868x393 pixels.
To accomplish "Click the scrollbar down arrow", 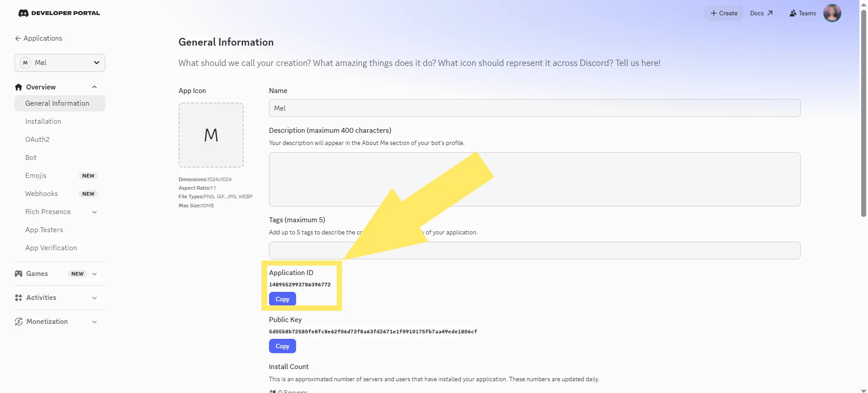I will point(863,390).
